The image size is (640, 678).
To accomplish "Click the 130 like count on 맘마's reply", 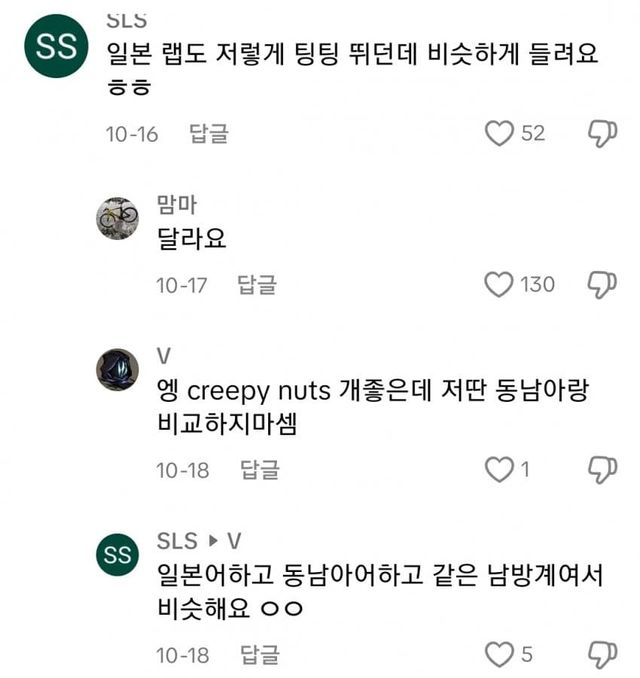I will pos(537,285).
